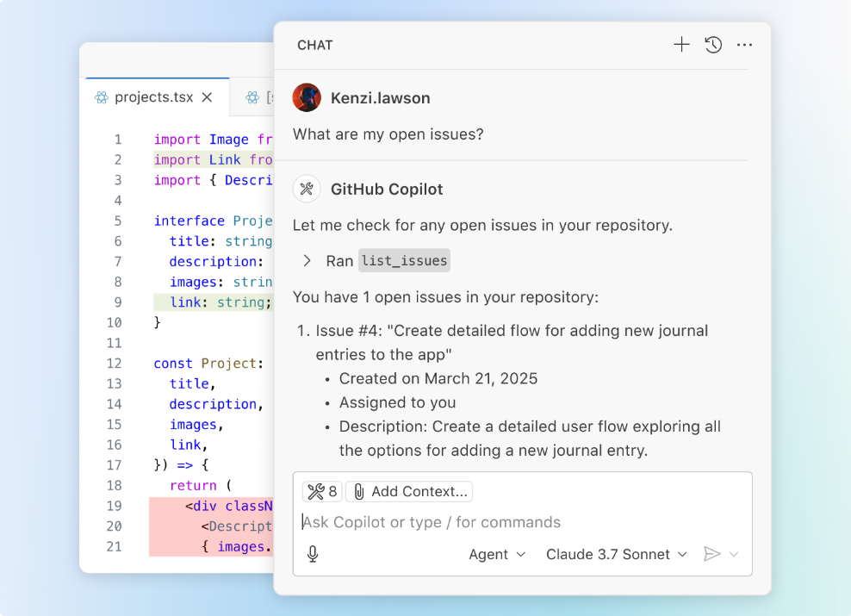Open chat panel more actions ellipsis
Viewport: 851px width, 616px height.
(x=744, y=45)
